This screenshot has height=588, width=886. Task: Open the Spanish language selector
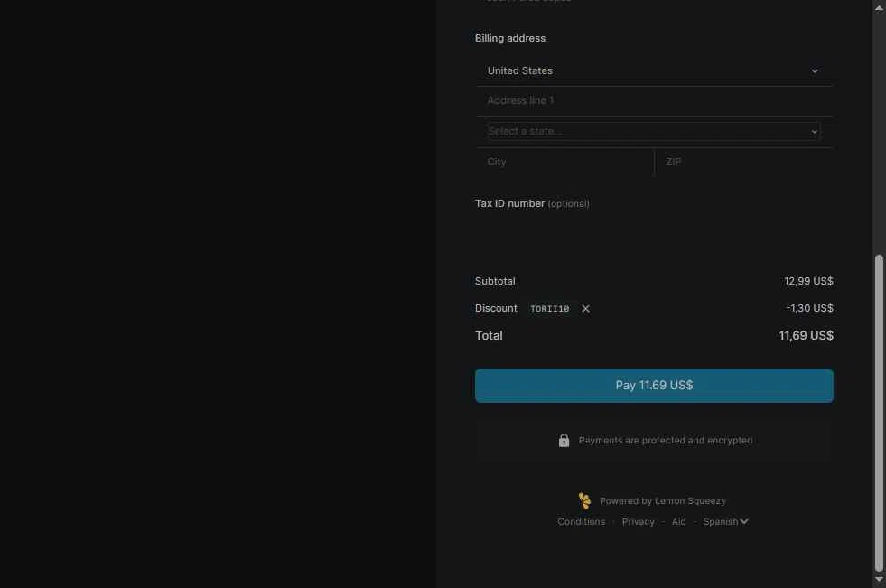click(725, 521)
